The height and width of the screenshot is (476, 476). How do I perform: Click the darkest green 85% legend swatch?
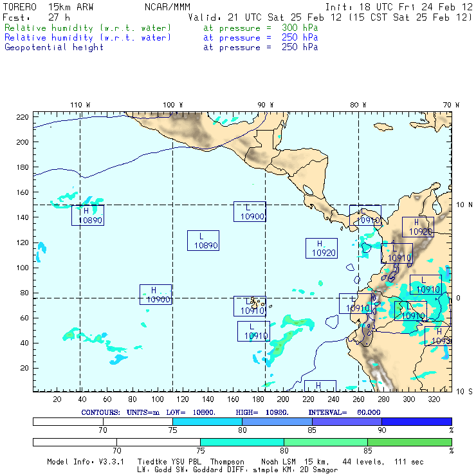coord(410,442)
